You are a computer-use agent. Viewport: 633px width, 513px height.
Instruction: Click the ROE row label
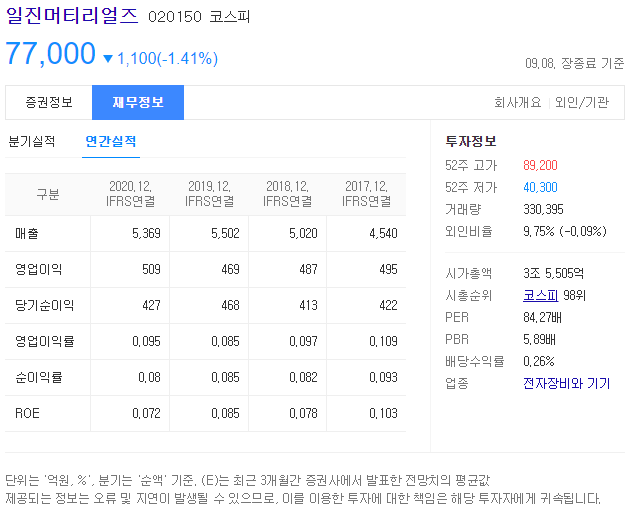pos(27,413)
